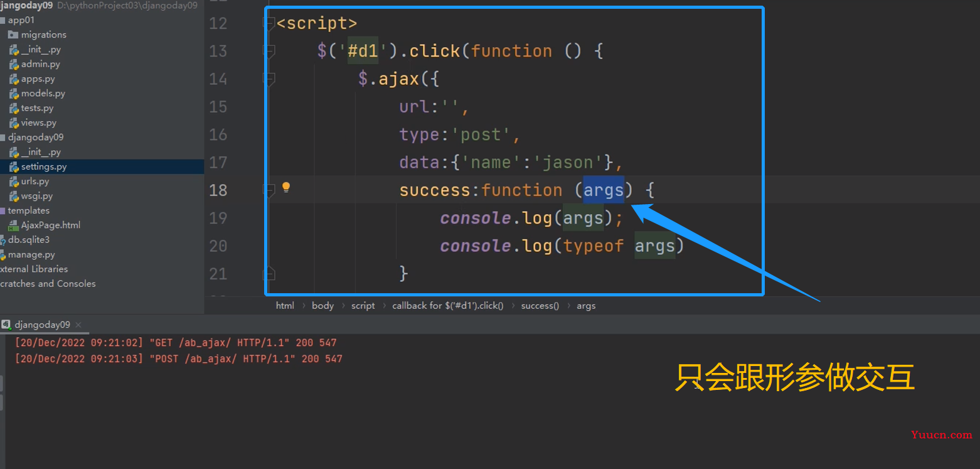Screen dimensions: 980x469
Task: Click gutter line number 17
Action: (x=218, y=163)
